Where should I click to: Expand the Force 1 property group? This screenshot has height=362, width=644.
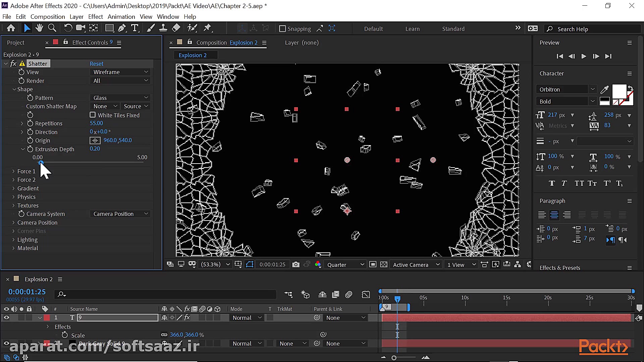[13, 171]
